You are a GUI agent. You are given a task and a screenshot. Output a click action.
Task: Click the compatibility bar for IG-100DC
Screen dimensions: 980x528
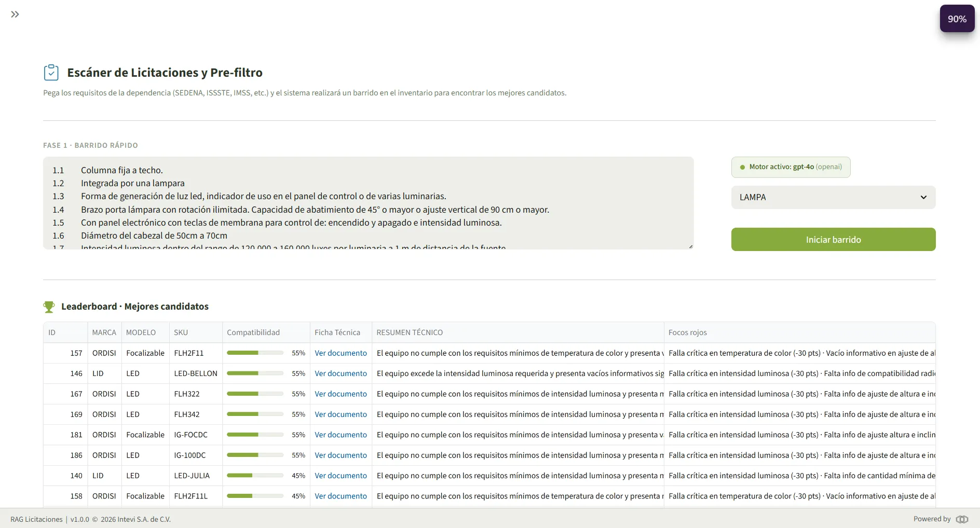click(255, 455)
